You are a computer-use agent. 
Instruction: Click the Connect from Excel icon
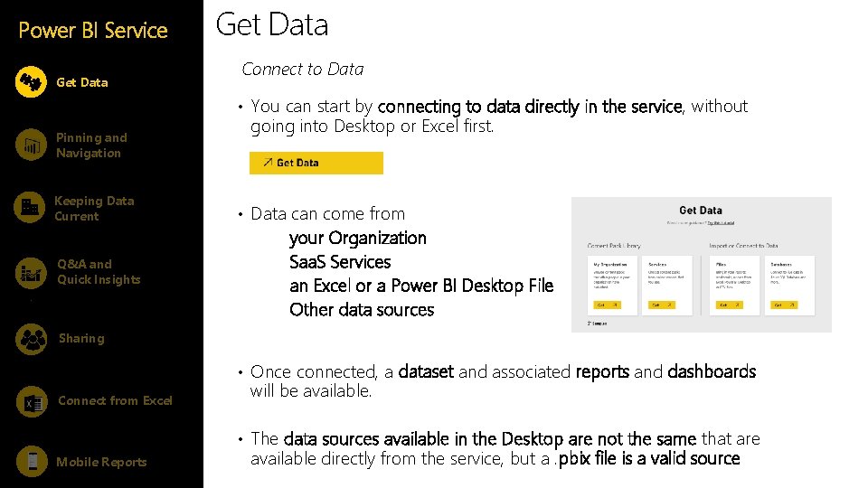click(33, 401)
